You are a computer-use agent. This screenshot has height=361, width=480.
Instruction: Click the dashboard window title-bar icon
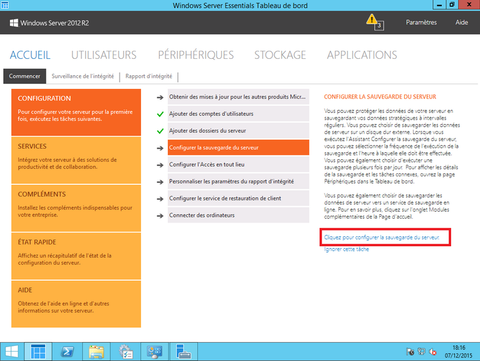click(5, 5)
